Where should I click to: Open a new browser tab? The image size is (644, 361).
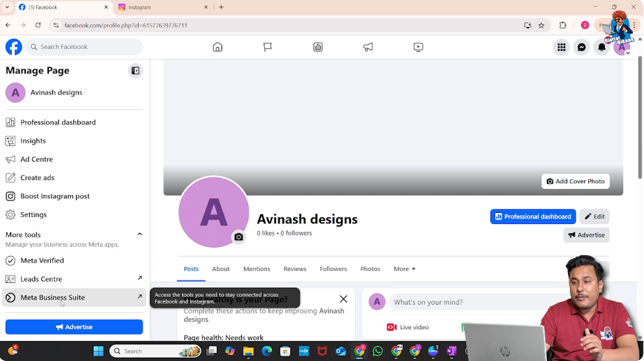pos(221,7)
